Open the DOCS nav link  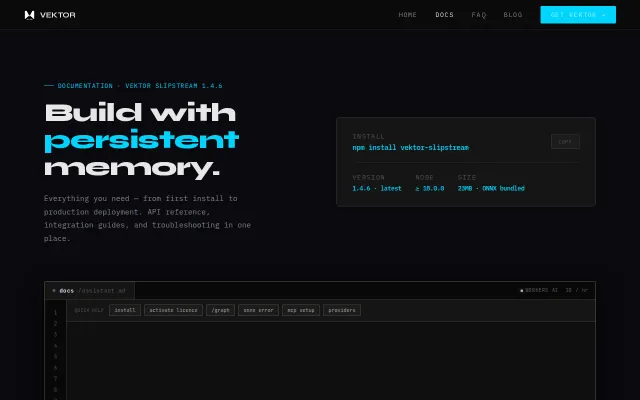[444, 15]
